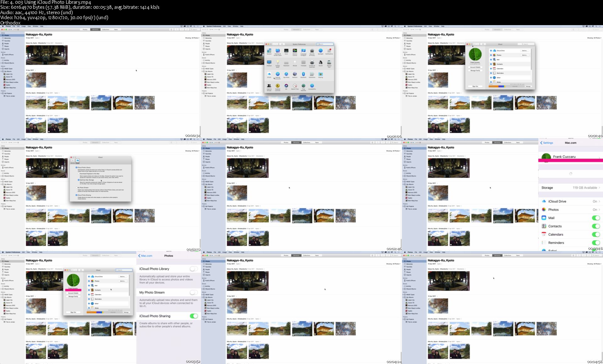Open the Trackpad preferences icon
Image resolution: width=603 pixels, height=364 pixels.
tap(303, 63)
